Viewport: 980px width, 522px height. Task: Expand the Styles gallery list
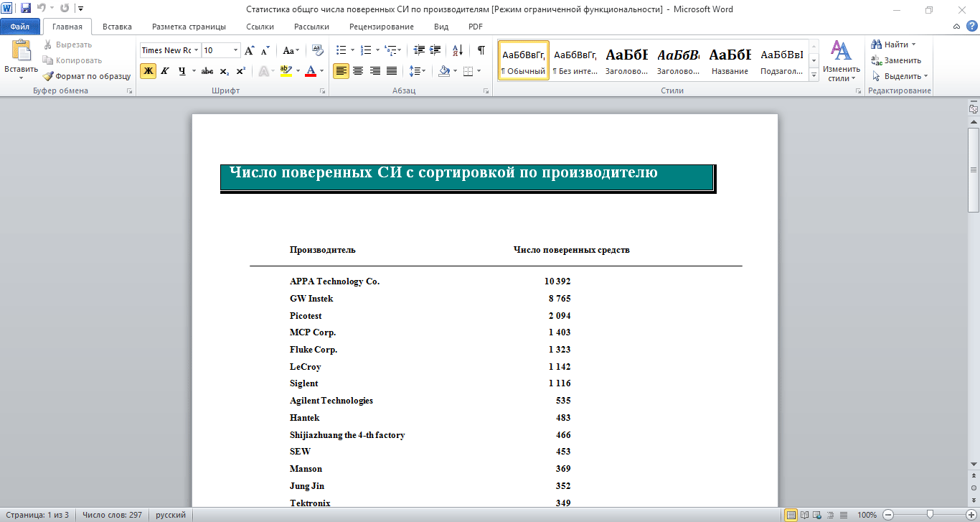(814, 75)
